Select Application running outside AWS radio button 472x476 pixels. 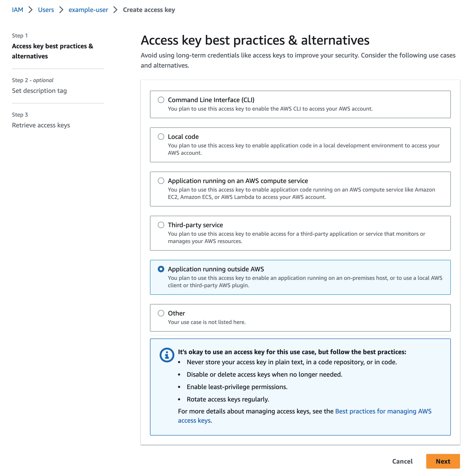coord(161,269)
